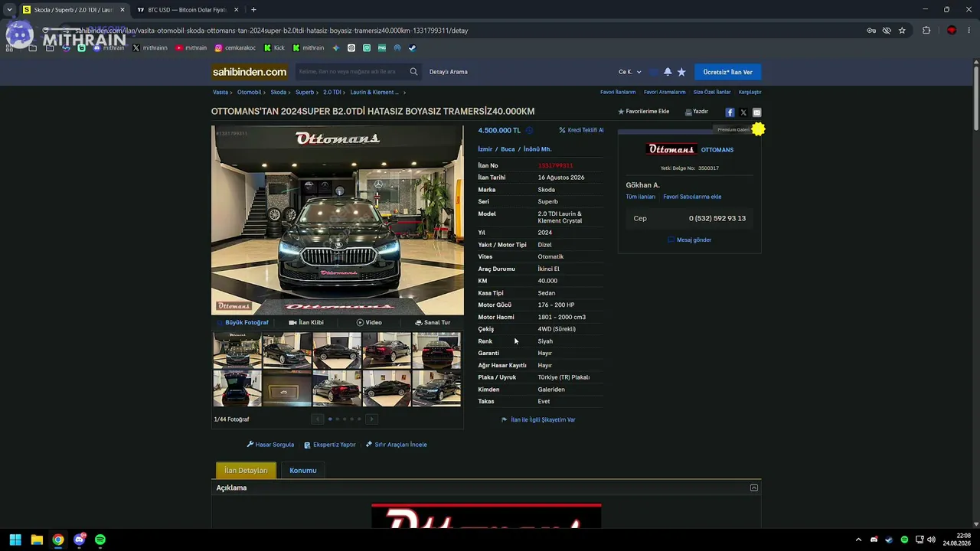Open Favori İlanlarım link
980x551 pixels.
click(618, 92)
